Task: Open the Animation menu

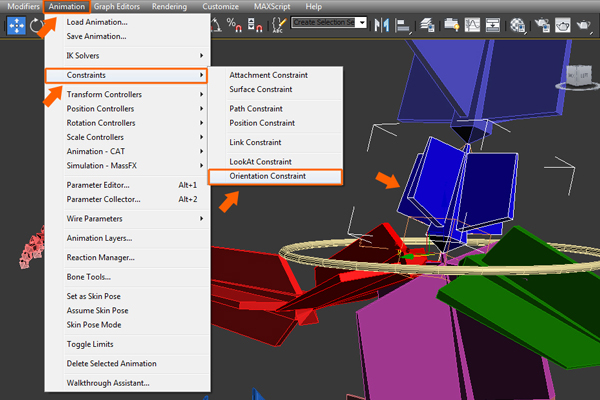Action: tap(67, 7)
